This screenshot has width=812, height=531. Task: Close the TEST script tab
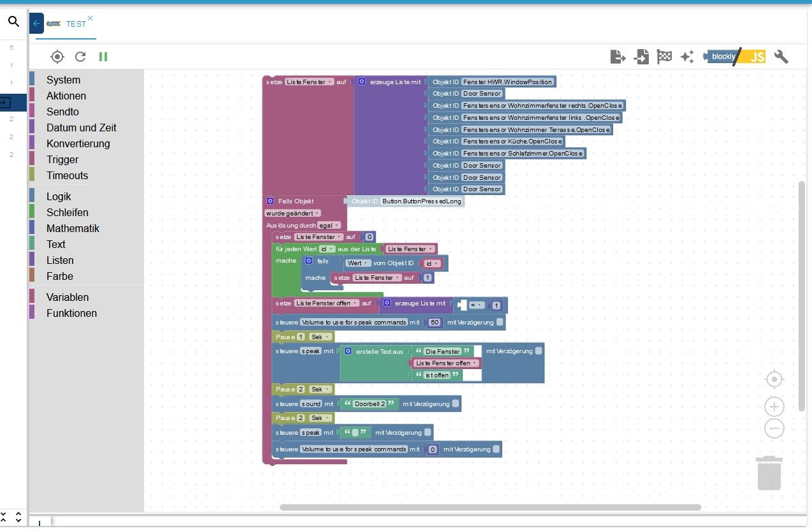click(x=90, y=18)
